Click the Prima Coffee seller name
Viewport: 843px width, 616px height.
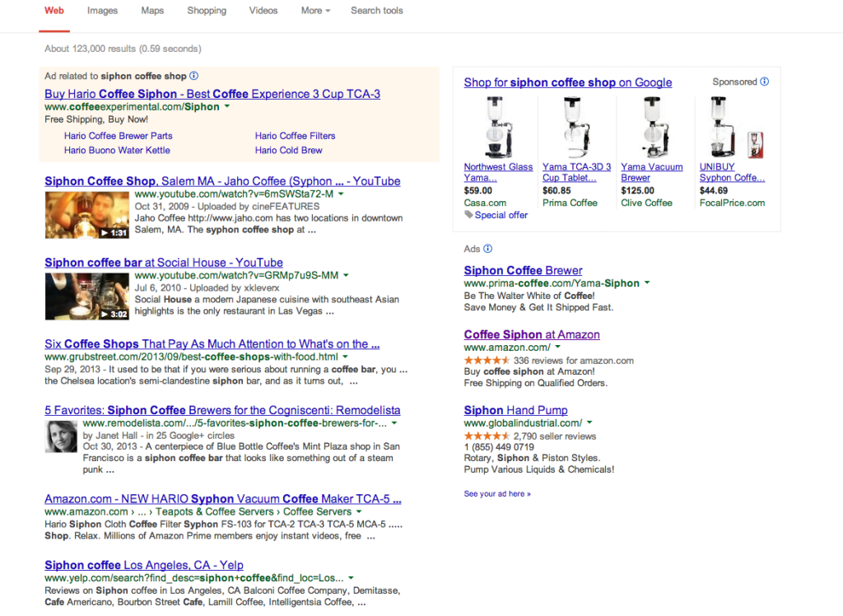click(570, 203)
